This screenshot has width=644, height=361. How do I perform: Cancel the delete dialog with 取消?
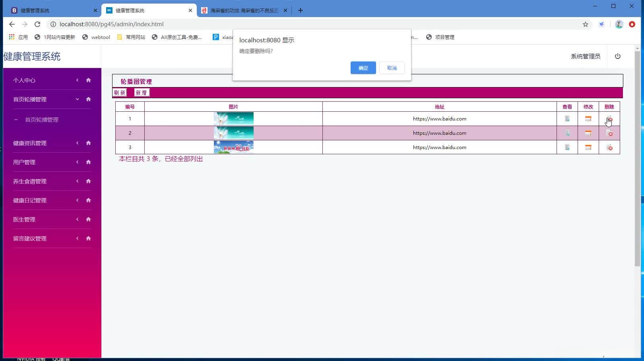[x=392, y=68]
